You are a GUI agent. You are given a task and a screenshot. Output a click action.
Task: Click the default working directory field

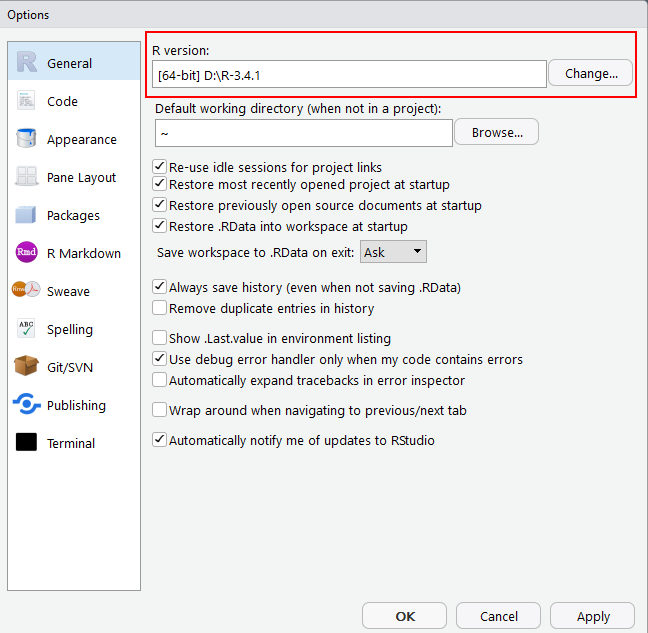click(x=304, y=132)
